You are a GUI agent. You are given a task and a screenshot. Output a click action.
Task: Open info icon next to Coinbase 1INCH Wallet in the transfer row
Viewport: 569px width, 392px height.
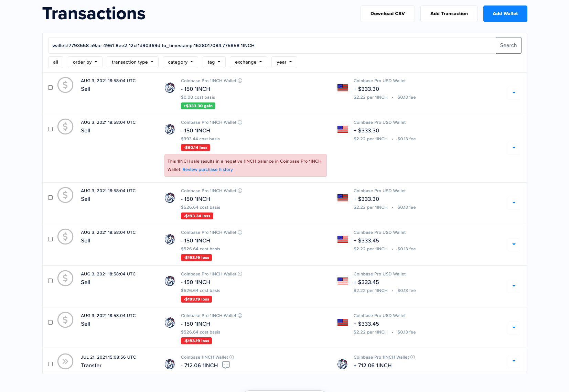pos(232,357)
